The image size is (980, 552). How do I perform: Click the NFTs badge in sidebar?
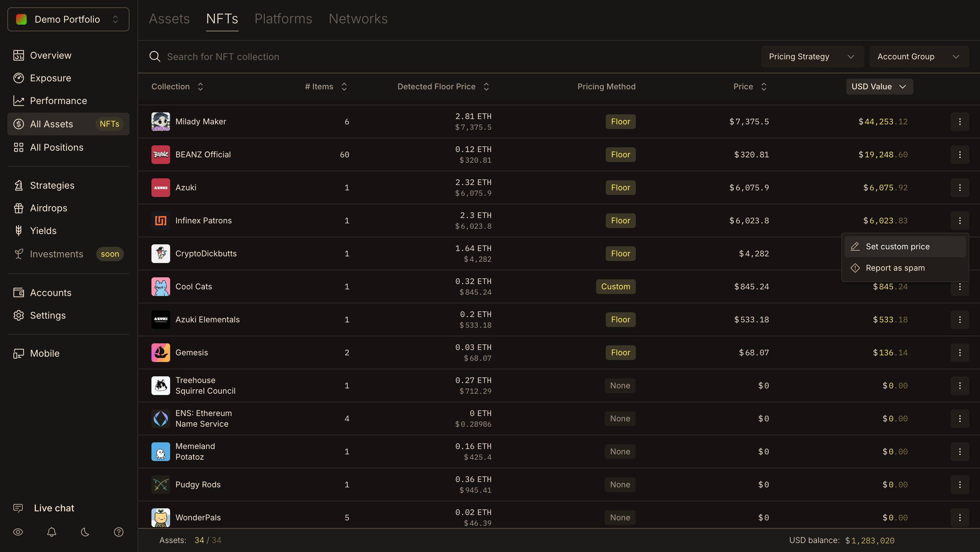(109, 124)
